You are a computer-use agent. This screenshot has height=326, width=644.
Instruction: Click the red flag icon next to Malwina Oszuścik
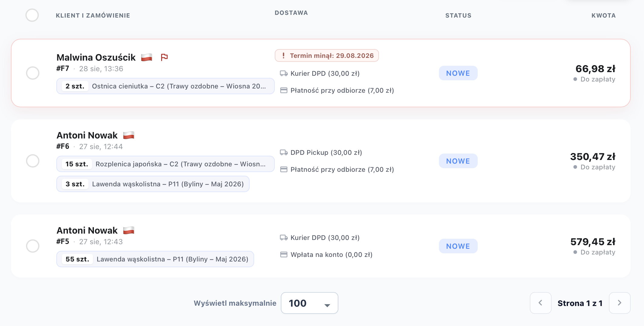(x=164, y=57)
